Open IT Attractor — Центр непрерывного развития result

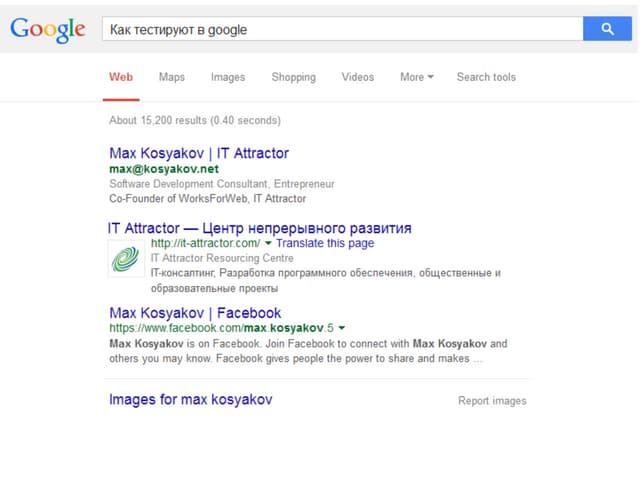pyautogui.click(x=260, y=228)
